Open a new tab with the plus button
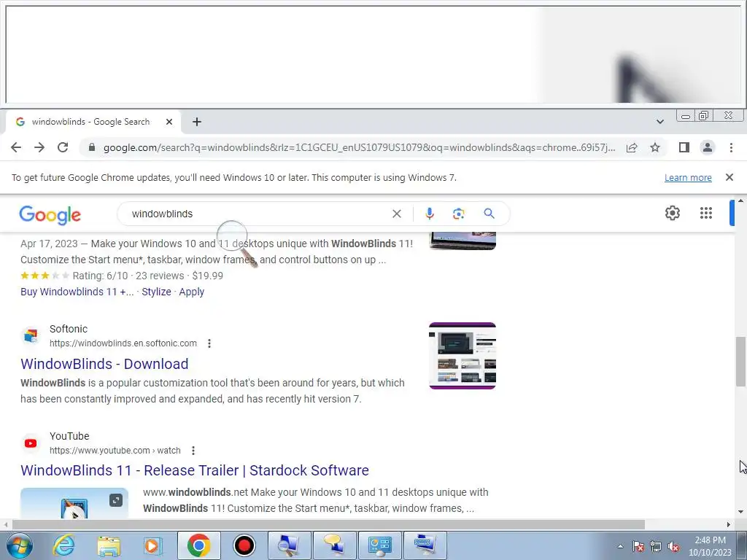 (197, 122)
